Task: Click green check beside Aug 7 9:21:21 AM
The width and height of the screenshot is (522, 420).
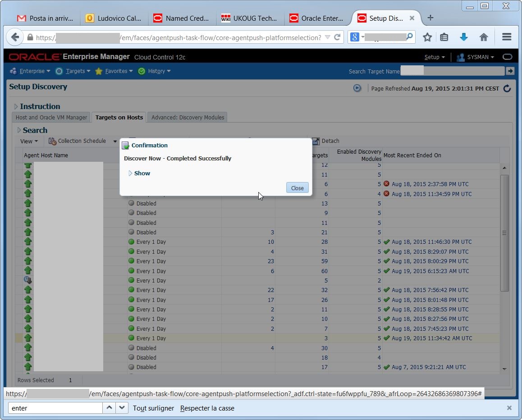Action: click(x=386, y=367)
